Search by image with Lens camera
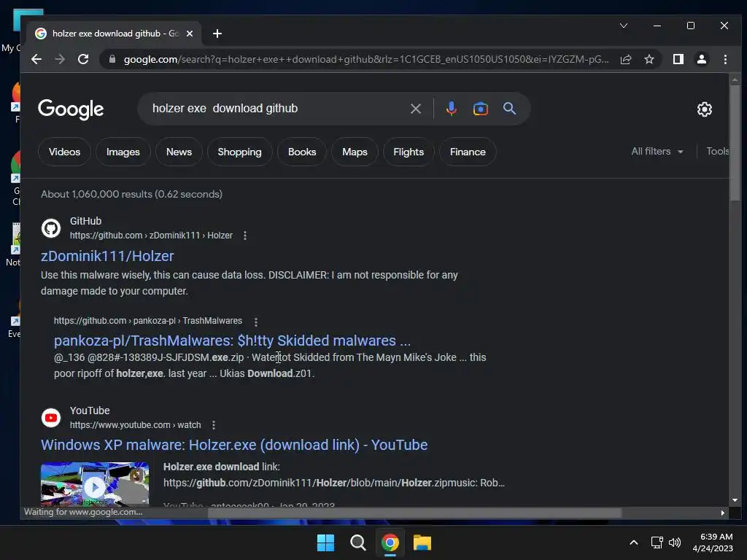747x560 pixels. click(x=480, y=109)
